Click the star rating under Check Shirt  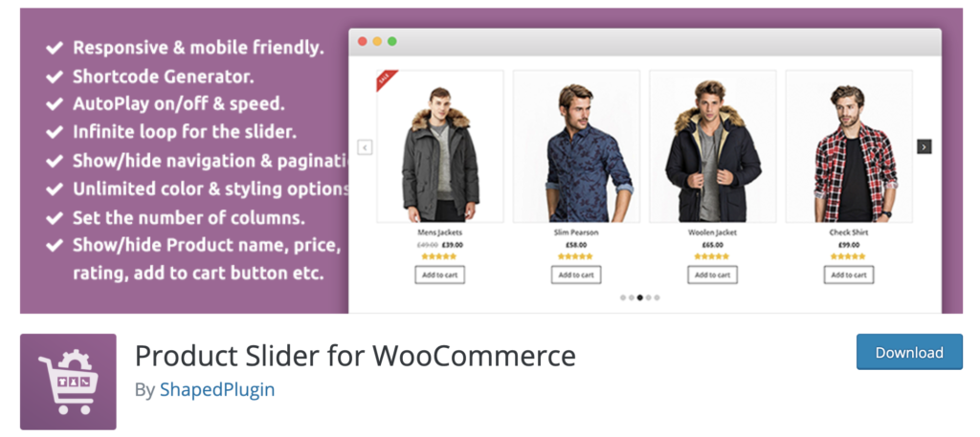coord(848,256)
